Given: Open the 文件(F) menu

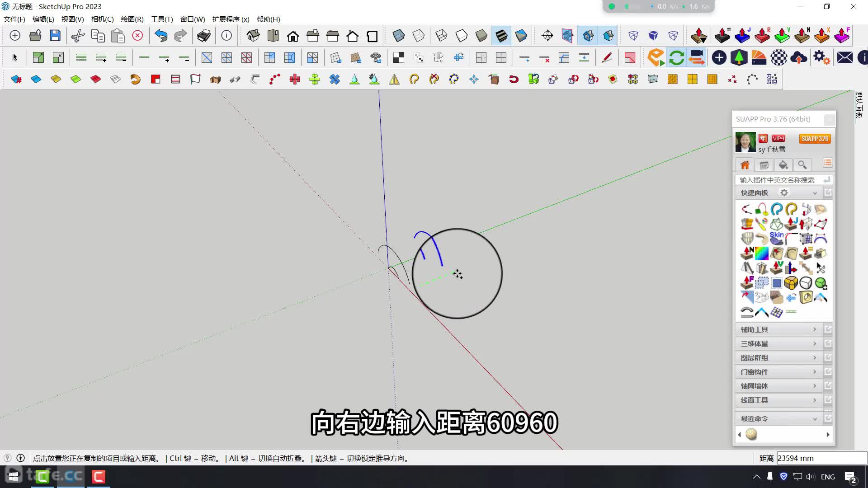Looking at the screenshot, I should pos(14,19).
